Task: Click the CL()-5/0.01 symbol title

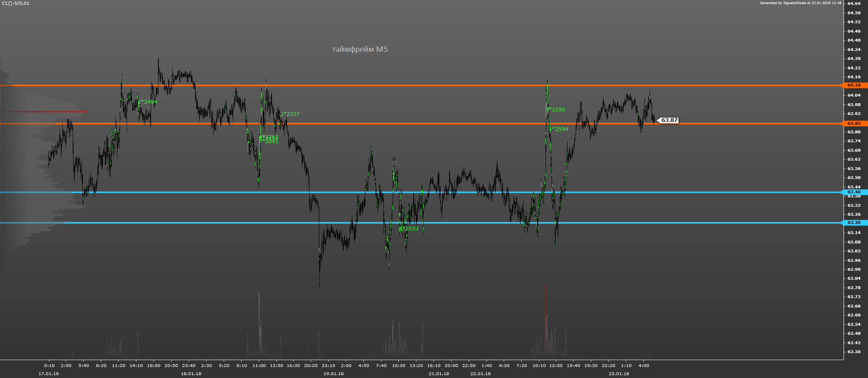Action: click(x=16, y=3)
